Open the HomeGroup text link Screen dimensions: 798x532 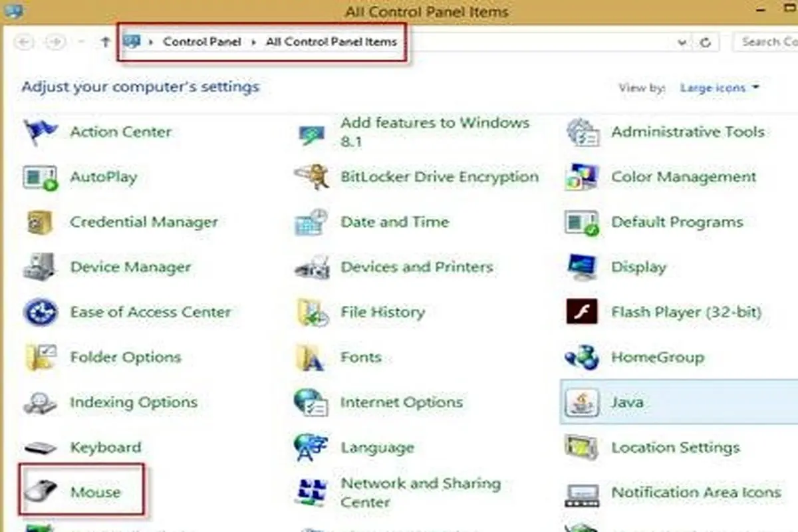pos(658,357)
